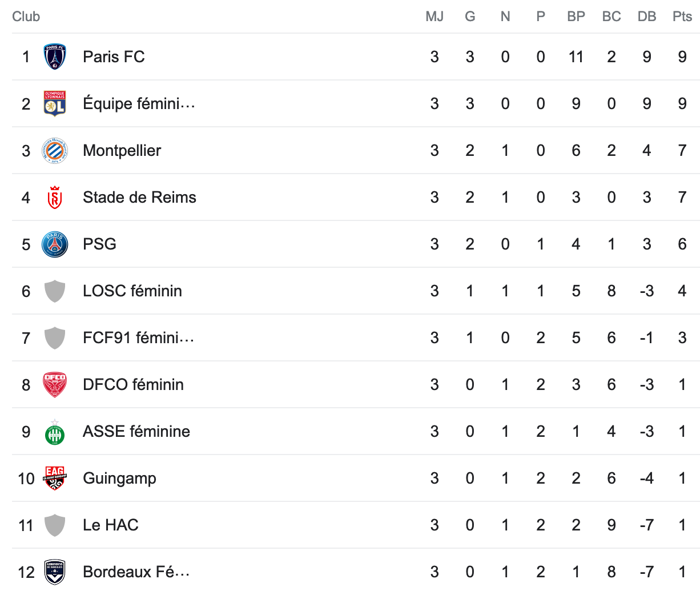The height and width of the screenshot is (595, 700).
Task: Select the truncated Équipe fémini… team name
Action: [x=139, y=104]
